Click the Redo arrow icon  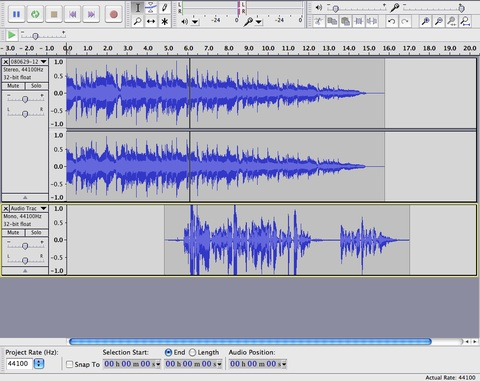[x=405, y=21]
